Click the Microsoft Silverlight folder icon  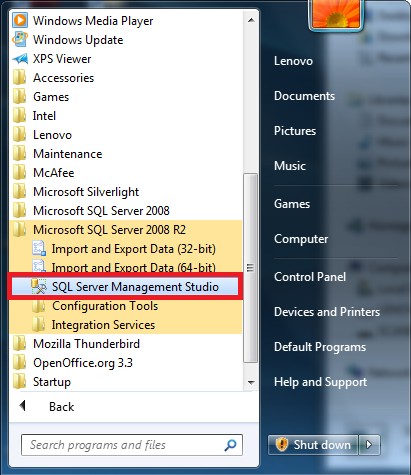19,192
